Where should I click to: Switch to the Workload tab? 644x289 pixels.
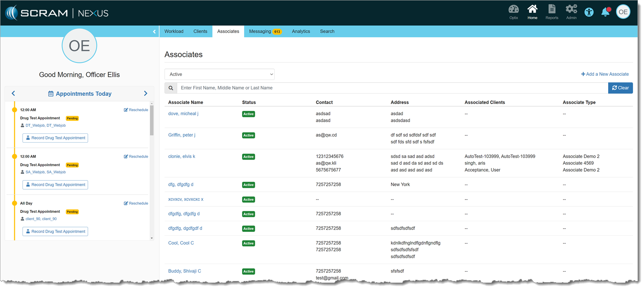(x=174, y=31)
